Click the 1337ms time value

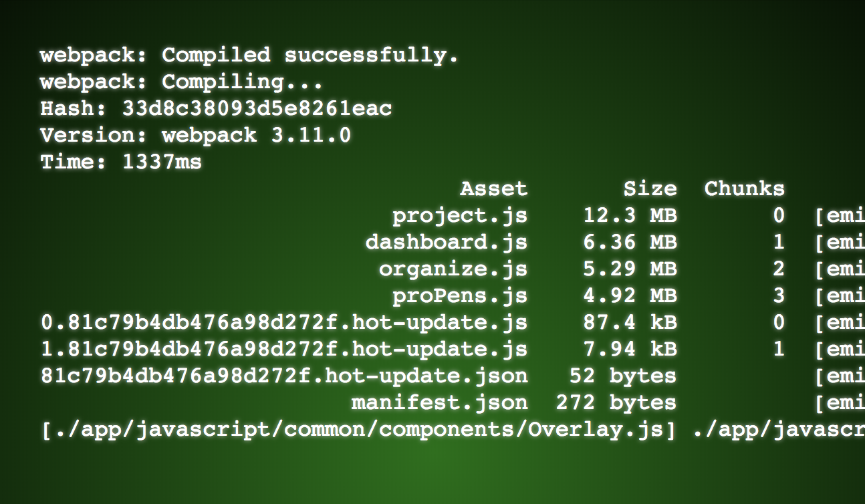[x=162, y=162]
